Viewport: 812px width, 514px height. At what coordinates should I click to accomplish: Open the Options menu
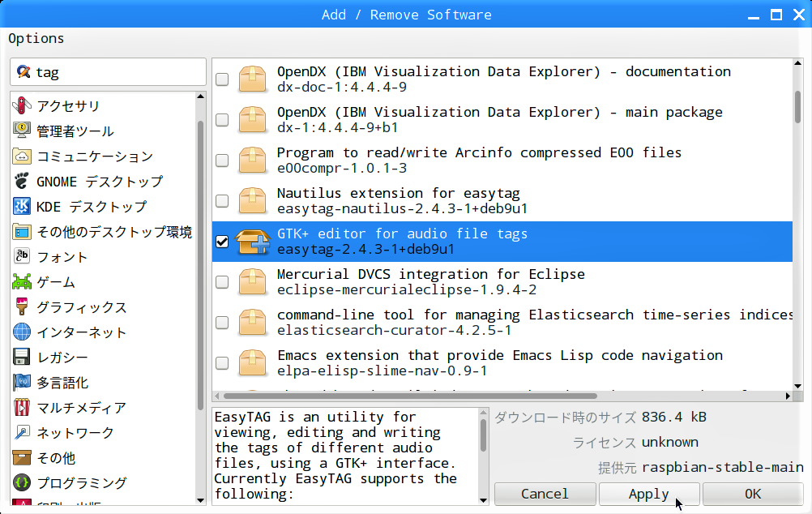tap(36, 38)
